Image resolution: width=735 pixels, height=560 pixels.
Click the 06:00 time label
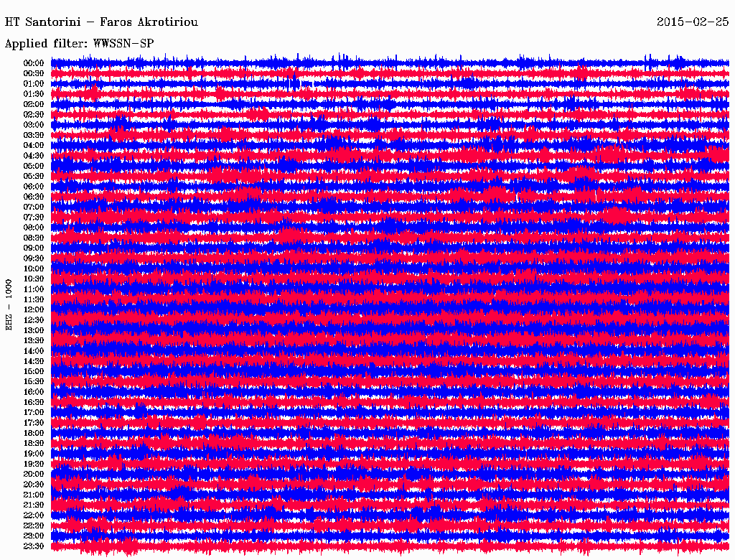point(34,187)
